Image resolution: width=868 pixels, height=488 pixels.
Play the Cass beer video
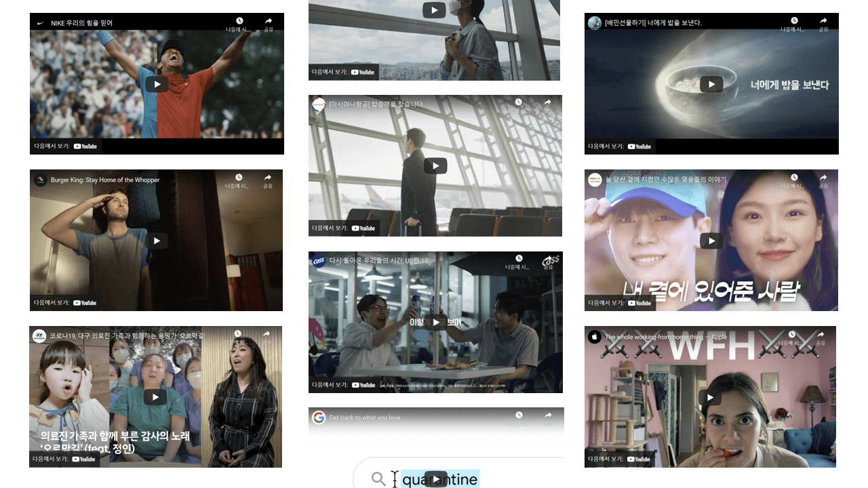pos(435,323)
